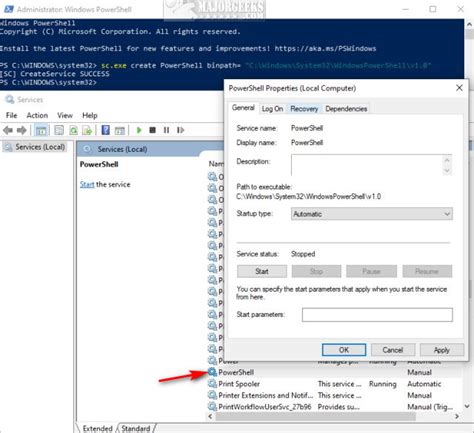Click the Start the service link
This screenshot has width=474, height=433.
87,184
